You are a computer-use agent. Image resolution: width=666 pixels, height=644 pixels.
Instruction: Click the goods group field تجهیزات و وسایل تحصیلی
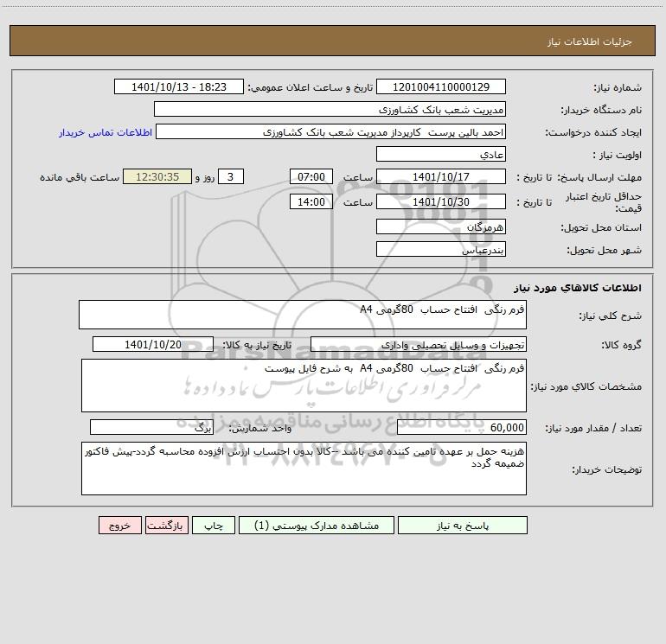419,344
